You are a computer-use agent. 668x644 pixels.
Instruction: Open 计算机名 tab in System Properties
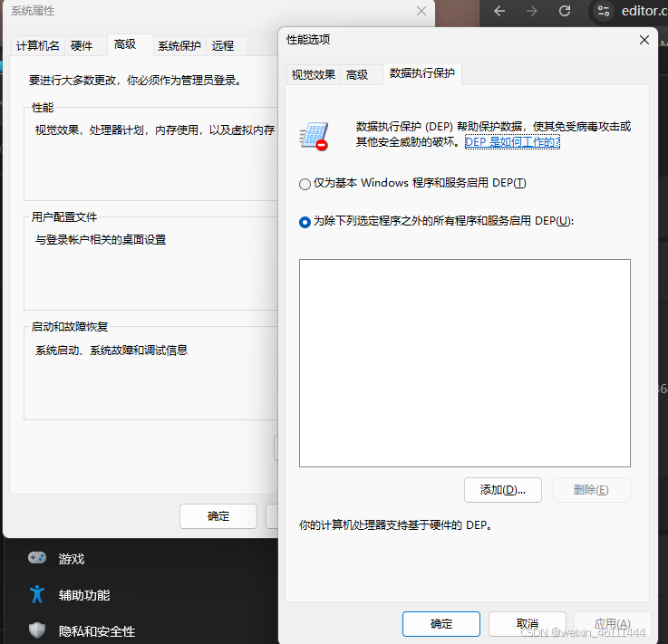coord(37,46)
